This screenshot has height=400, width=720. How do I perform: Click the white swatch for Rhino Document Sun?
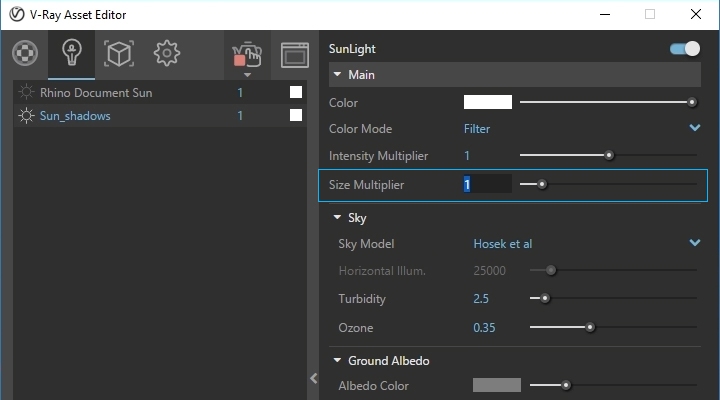(x=295, y=92)
